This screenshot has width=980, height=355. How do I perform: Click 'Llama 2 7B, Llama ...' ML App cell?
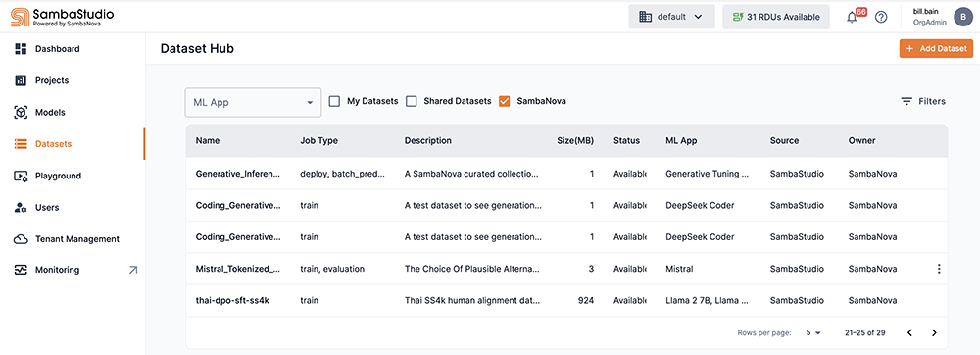(708, 301)
